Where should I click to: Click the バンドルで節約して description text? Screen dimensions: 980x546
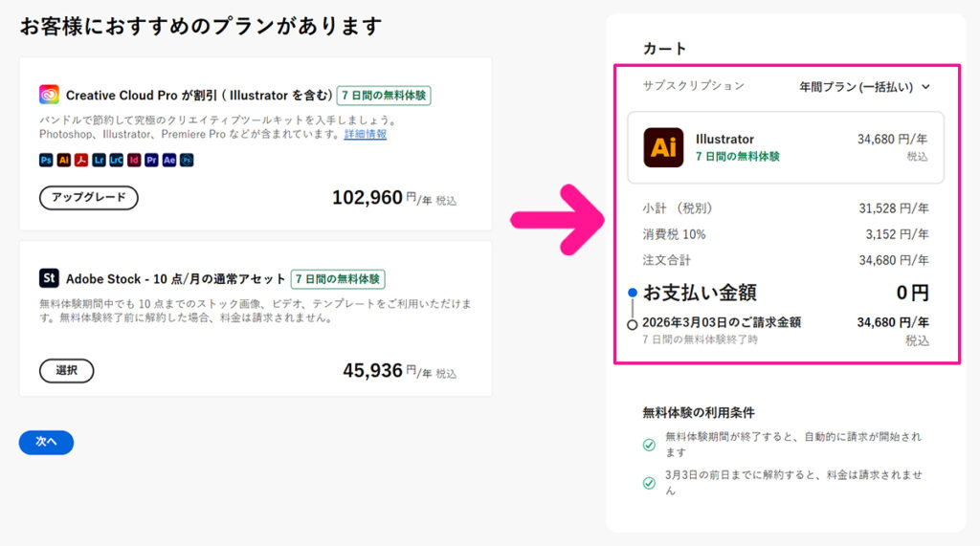click(217, 127)
